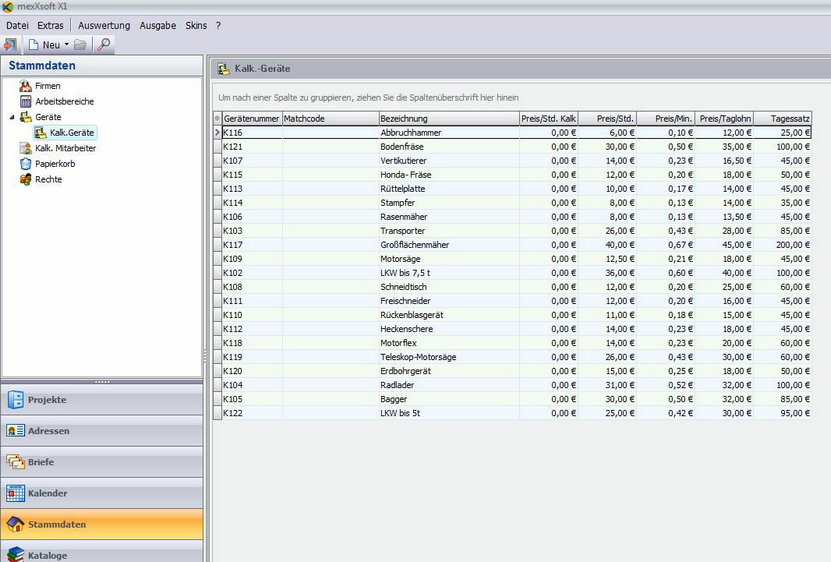Sort by Gerätenummer column header
Screen dimensions: 831x562
click(x=251, y=118)
